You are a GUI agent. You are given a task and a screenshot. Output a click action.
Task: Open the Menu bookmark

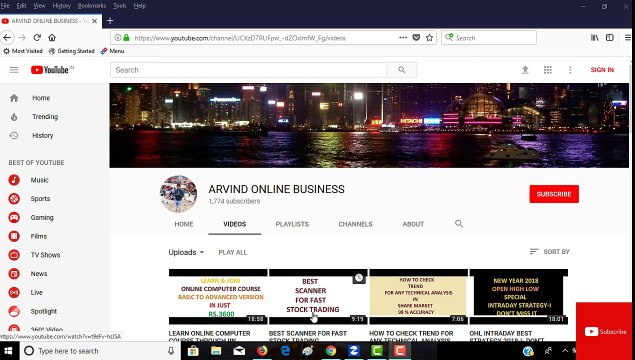[112, 51]
